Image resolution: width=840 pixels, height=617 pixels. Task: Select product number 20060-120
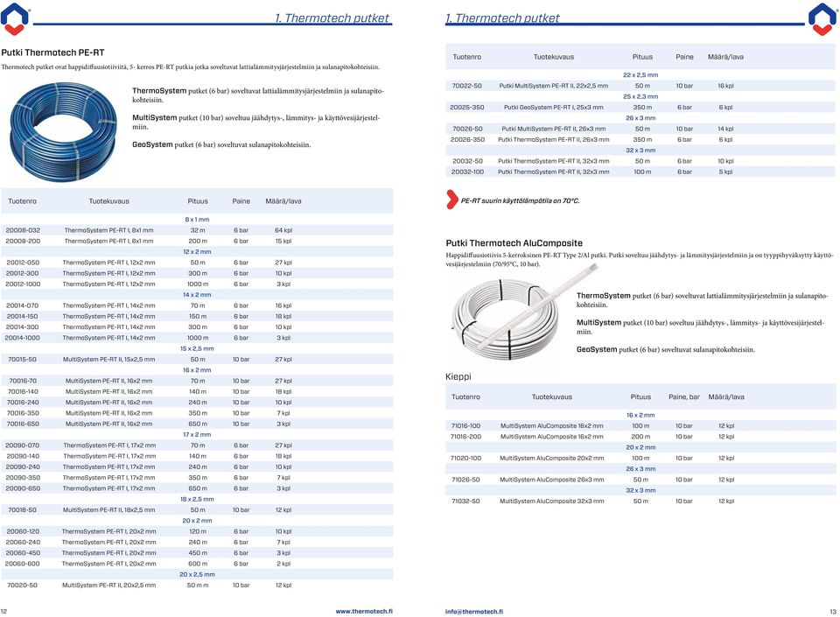(x=23, y=531)
